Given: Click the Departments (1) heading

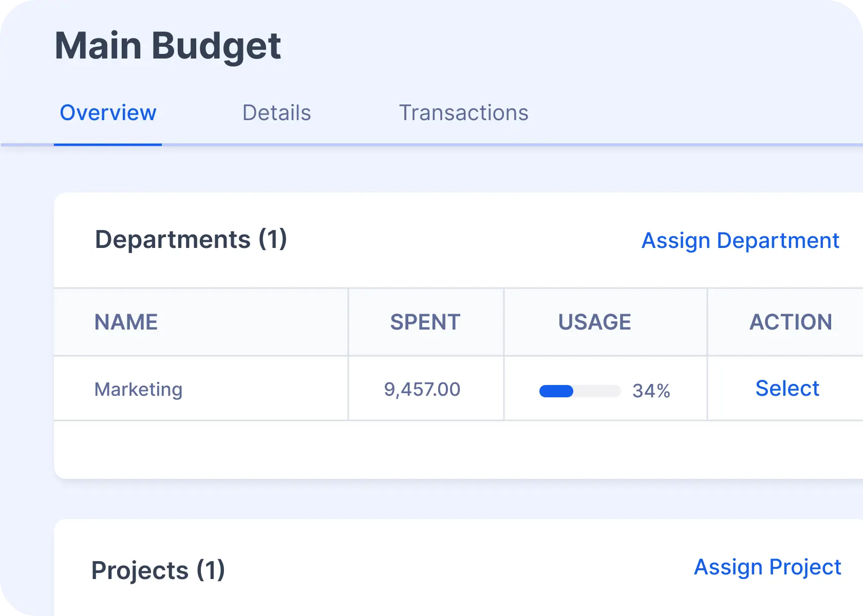Looking at the screenshot, I should pyautogui.click(x=191, y=240).
